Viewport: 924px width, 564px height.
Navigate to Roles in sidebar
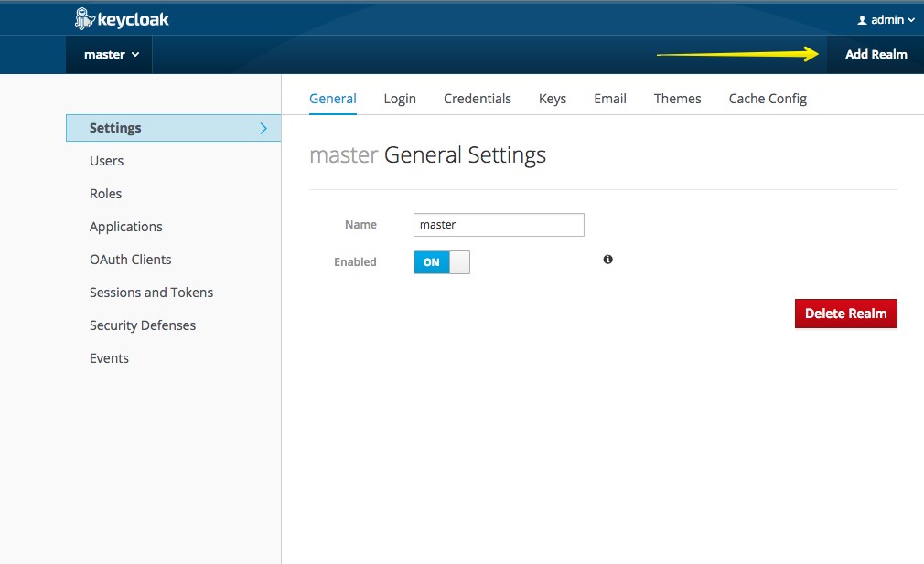pyautogui.click(x=106, y=194)
